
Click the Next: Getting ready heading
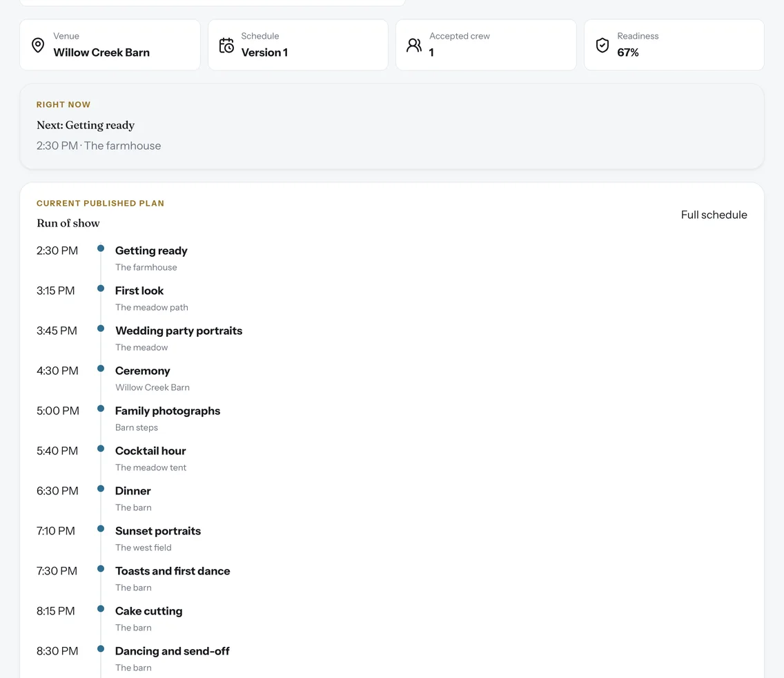coord(86,125)
